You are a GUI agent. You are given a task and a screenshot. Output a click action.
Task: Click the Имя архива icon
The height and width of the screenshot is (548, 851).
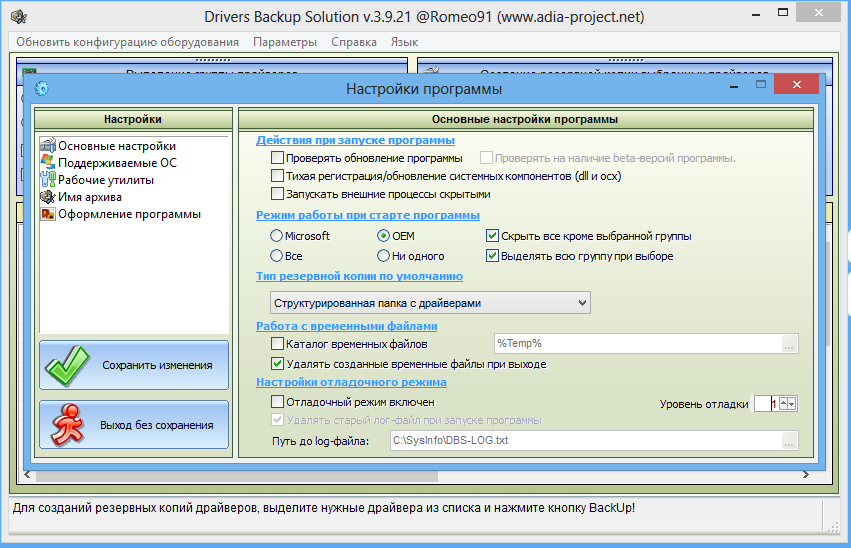click(x=47, y=197)
